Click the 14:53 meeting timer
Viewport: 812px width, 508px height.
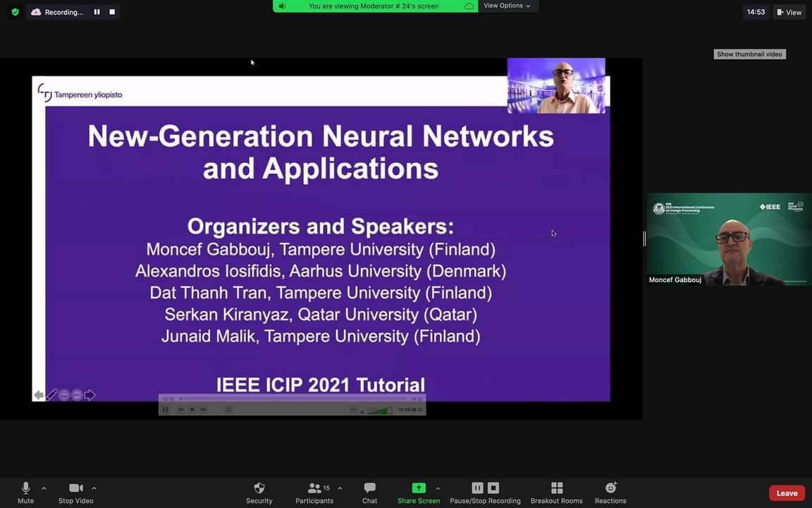point(756,12)
